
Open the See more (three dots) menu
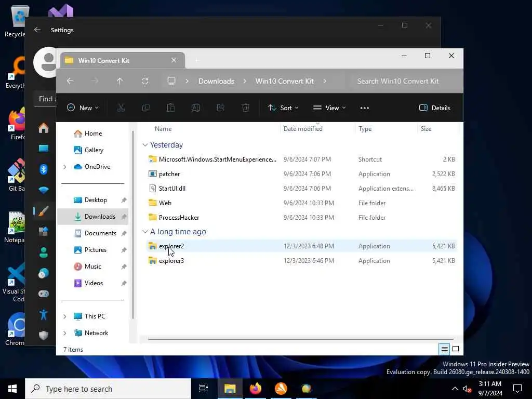pos(364,108)
